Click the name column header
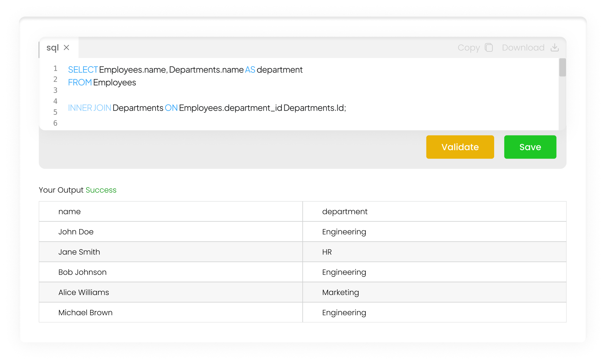606x364 pixels. [x=171, y=212]
